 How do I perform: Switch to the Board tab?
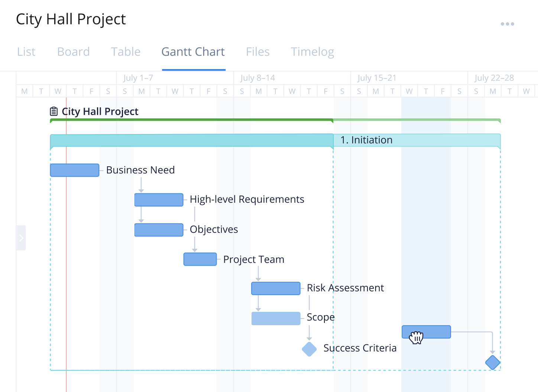click(73, 52)
